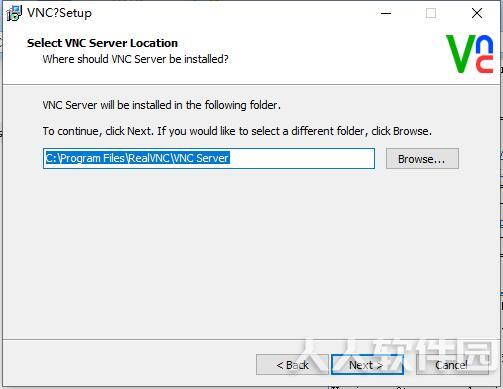503x389 pixels.
Task: Click the highlighted C:\Program Files\RealVNC path text
Action: click(x=137, y=158)
